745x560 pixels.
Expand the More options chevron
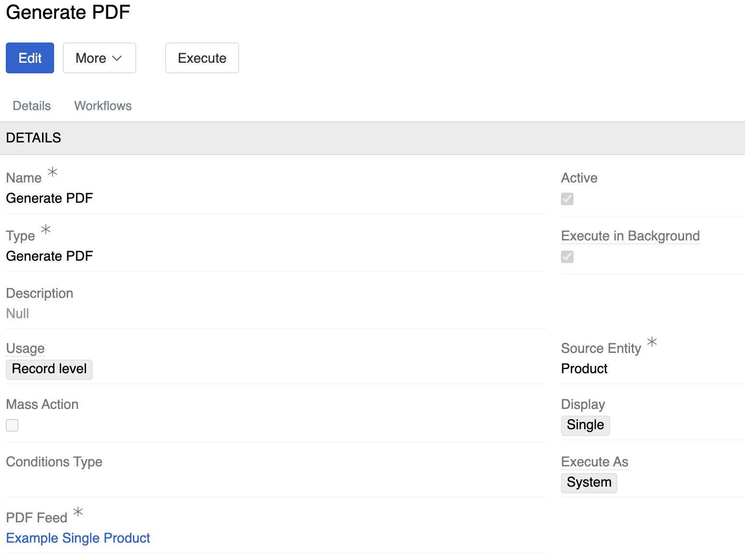tap(117, 58)
